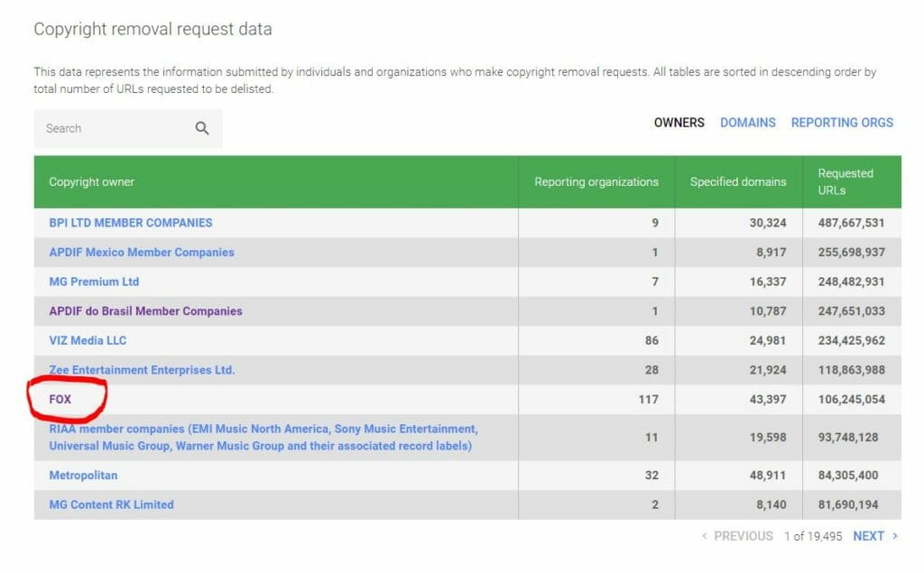This screenshot has height=573, width=924.
Task: Switch to the REPORTING ORGS tab
Action: click(842, 122)
